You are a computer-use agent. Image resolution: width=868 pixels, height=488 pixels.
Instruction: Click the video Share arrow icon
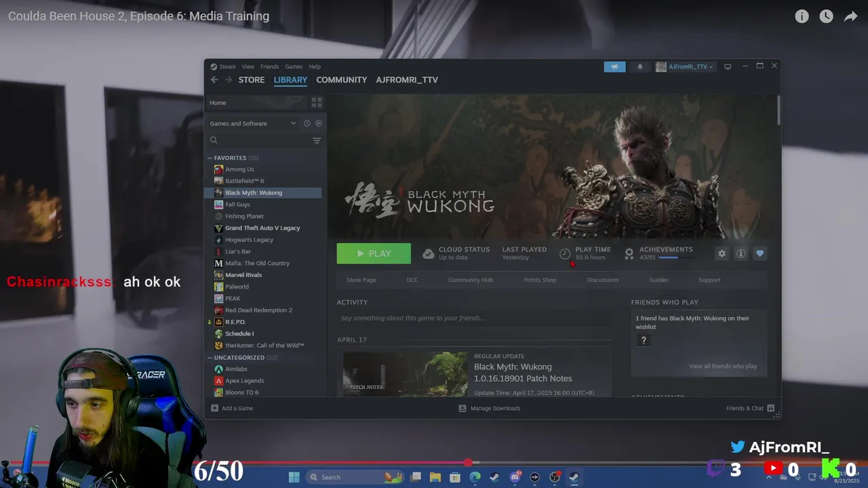(850, 16)
